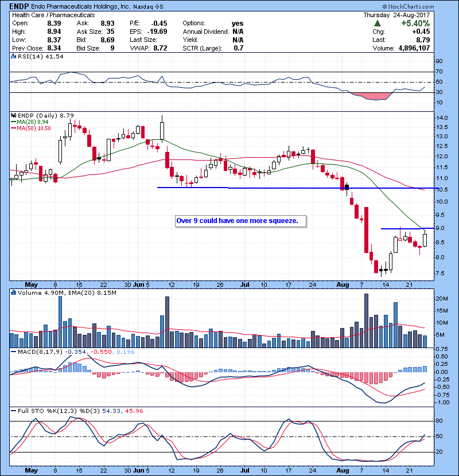The height and width of the screenshot is (476, 459).
Task: Click the EPS value -19.69
Action: click(157, 32)
